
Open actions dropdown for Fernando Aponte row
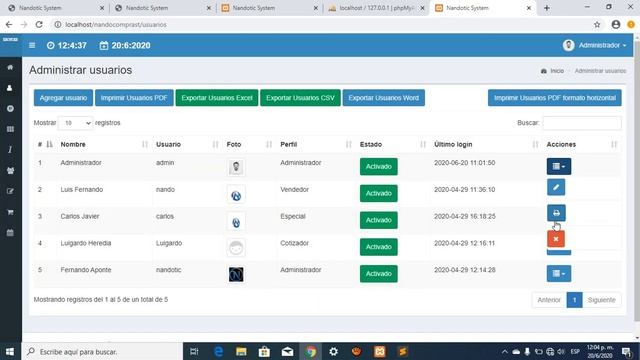point(559,273)
